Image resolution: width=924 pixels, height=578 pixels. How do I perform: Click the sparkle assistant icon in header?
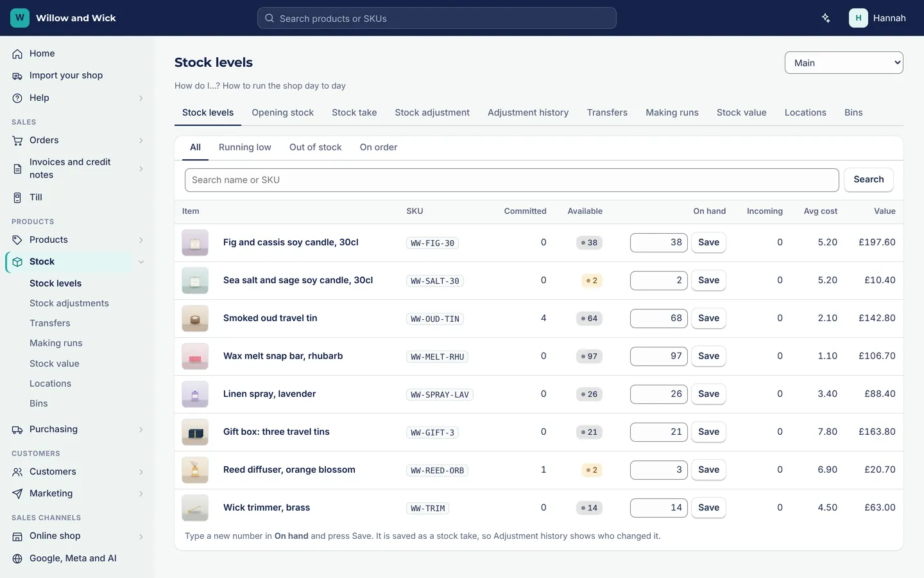[x=826, y=18]
